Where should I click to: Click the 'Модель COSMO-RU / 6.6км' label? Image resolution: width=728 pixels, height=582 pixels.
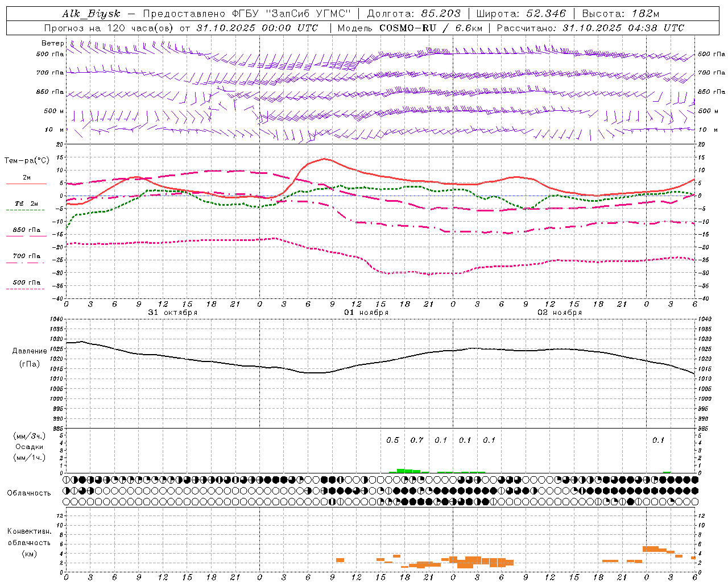(409, 28)
